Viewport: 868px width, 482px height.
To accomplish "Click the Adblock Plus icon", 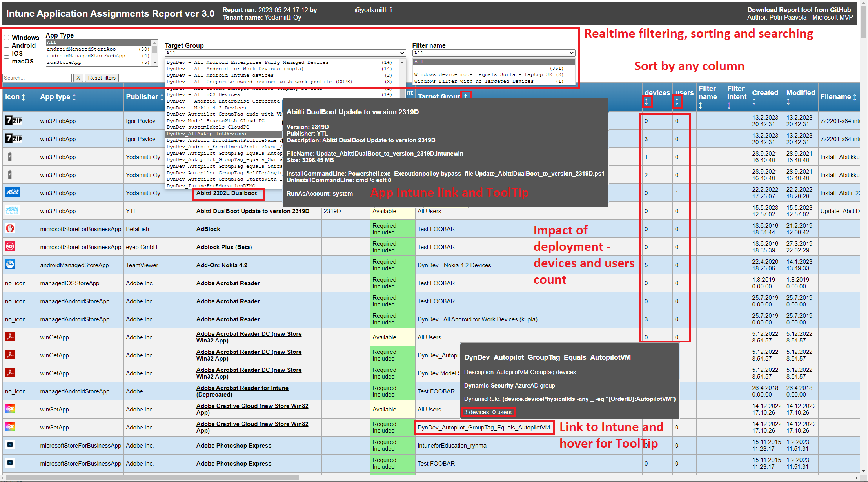I will [x=10, y=246].
